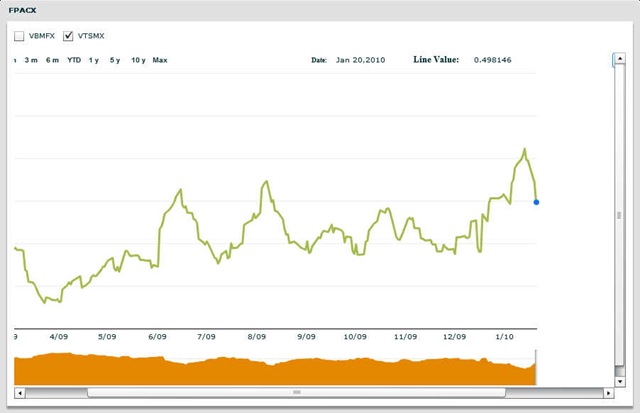Click the horizontal scrollbar left arrow

click(20, 393)
